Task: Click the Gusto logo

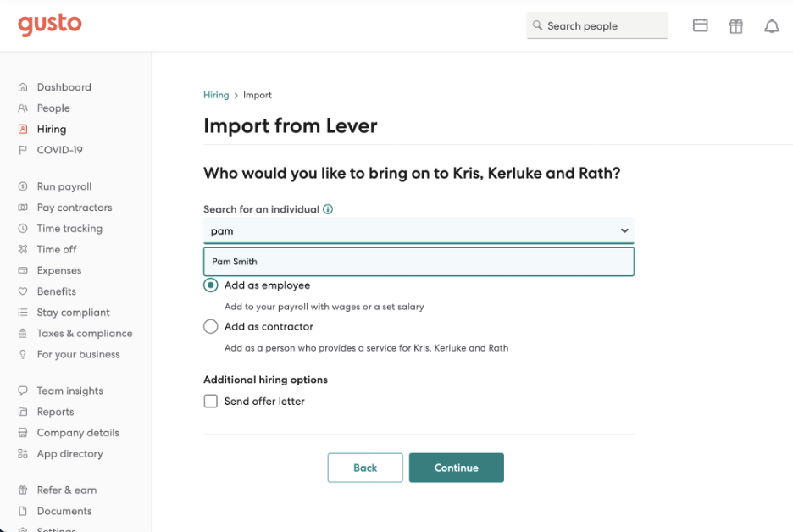Action: (x=49, y=25)
